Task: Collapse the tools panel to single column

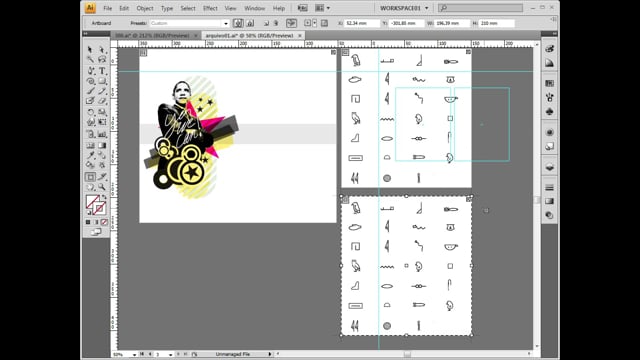Action: (85, 33)
